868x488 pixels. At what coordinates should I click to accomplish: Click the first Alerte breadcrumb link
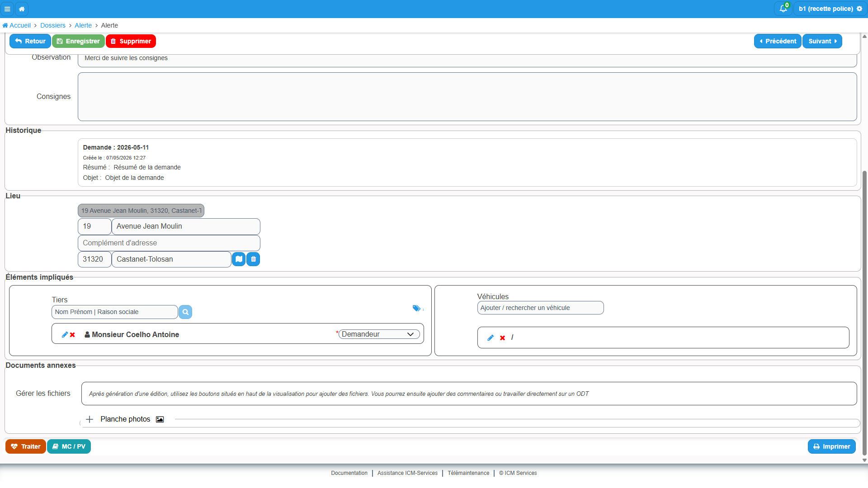click(83, 25)
